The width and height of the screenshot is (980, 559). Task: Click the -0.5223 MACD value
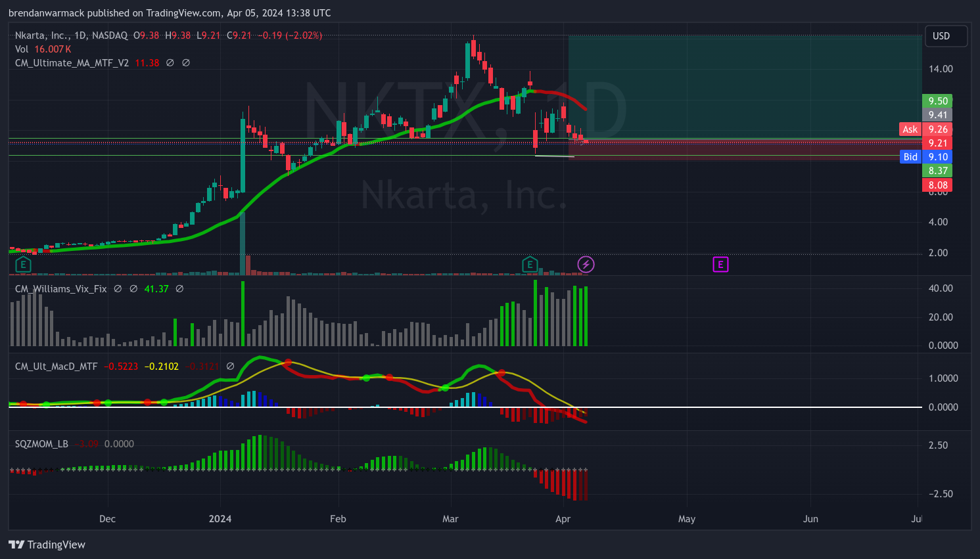(x=121, y=367)
